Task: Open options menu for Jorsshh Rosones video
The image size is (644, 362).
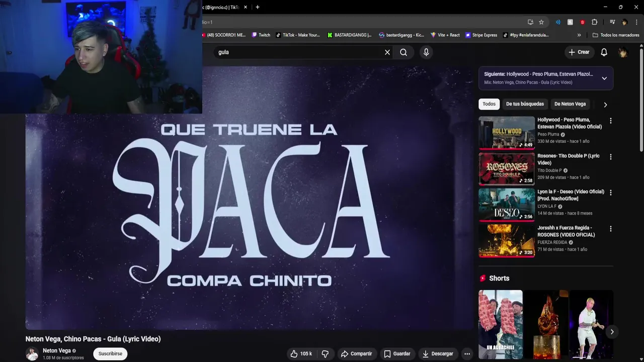Action: 611,229
